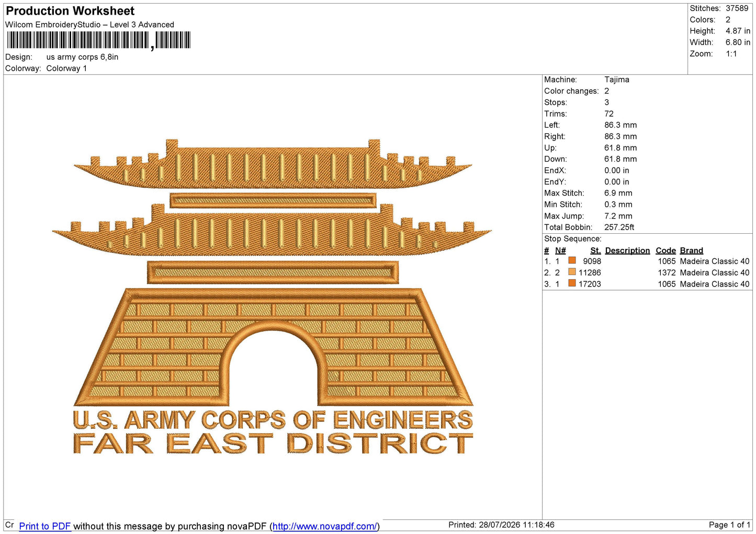Click the 'Colorway 1' value
Image resolution: width=756 pixels, height=534 pixels.
(x=66, y=69)
